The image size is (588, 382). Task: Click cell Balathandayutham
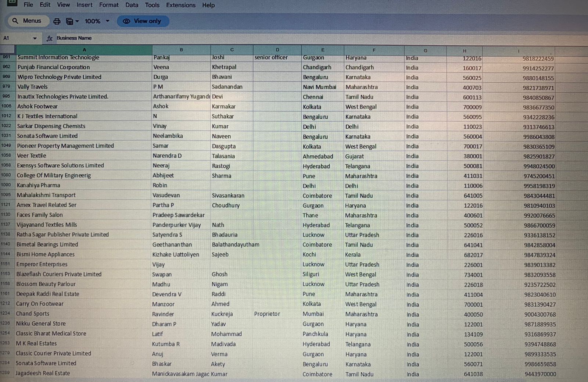236,244
